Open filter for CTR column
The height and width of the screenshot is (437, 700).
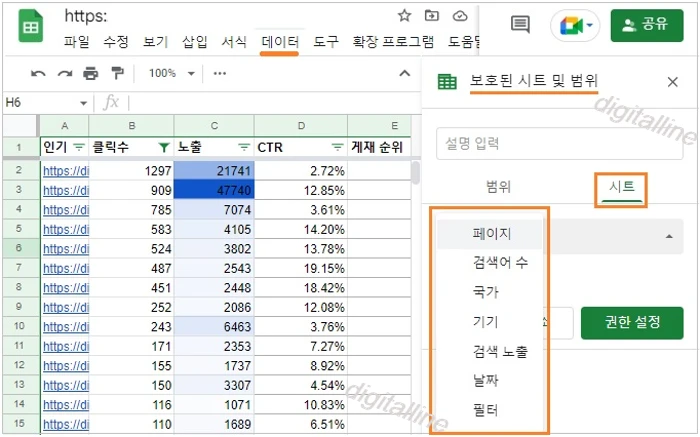338,147
